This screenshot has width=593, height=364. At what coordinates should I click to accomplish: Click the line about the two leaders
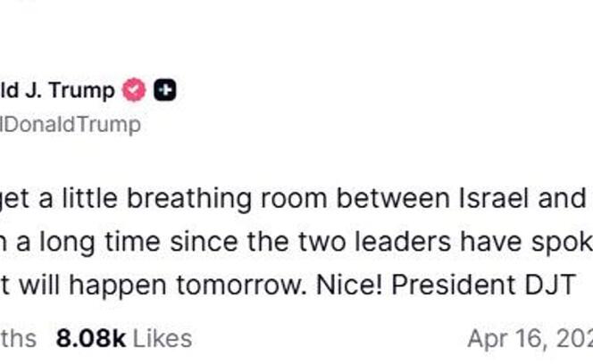pyautogui.click(x=295, y=242)
